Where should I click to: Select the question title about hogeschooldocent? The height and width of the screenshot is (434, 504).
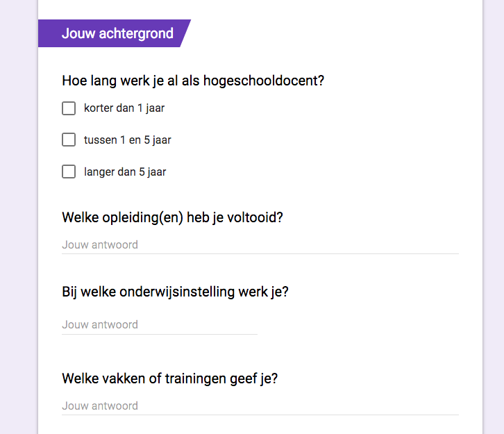(x=193, y=81)
